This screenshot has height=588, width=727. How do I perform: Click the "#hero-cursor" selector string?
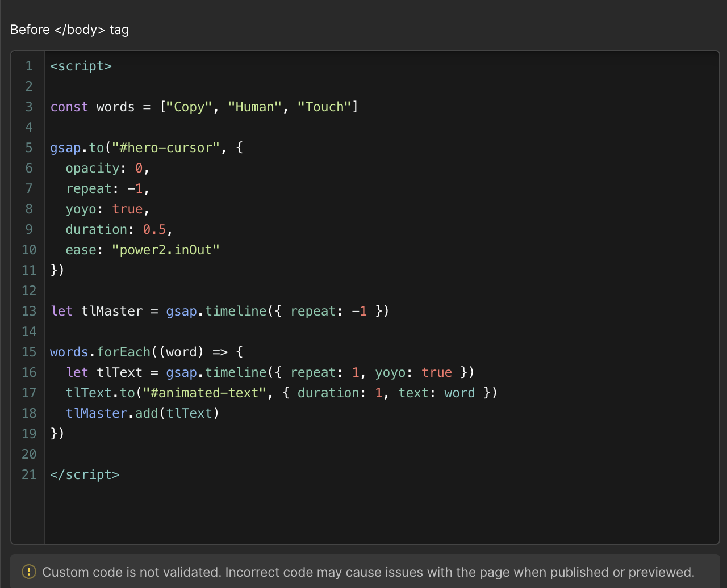click(166, 148)
